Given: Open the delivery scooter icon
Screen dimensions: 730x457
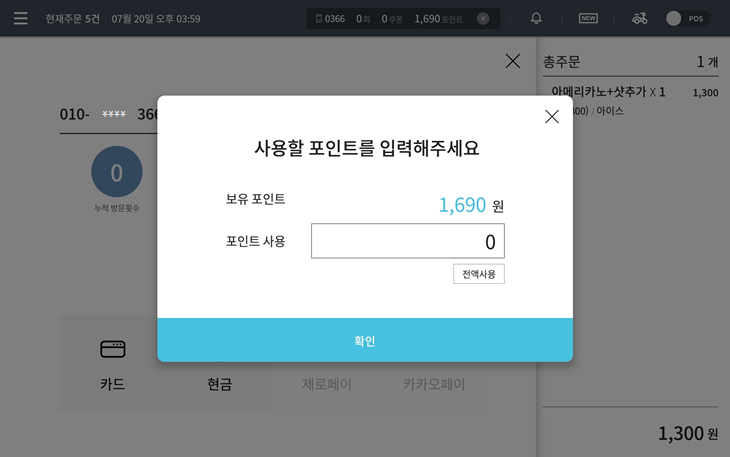Looking at the screenshot, I should pos(639,18).
